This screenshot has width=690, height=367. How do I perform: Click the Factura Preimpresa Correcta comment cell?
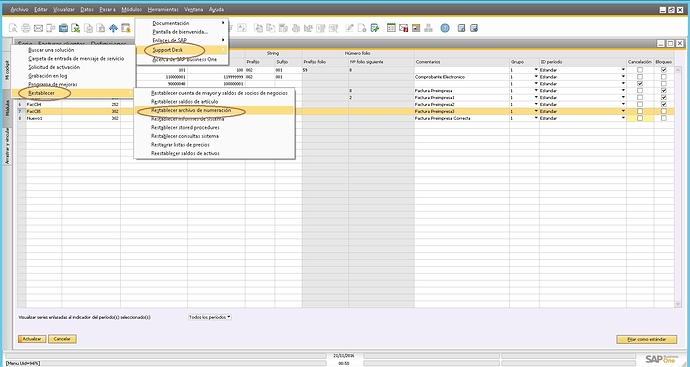click(462, 118)
